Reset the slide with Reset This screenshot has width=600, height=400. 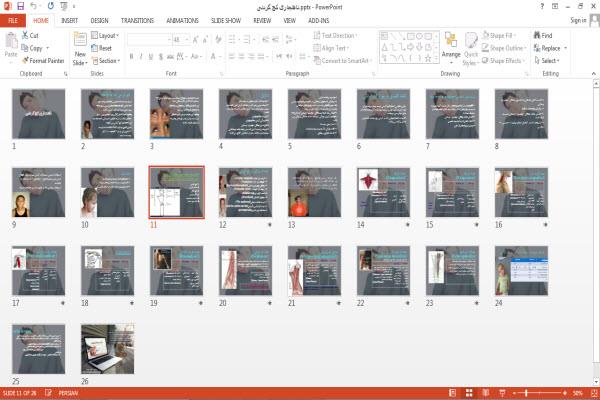(101, 48)
